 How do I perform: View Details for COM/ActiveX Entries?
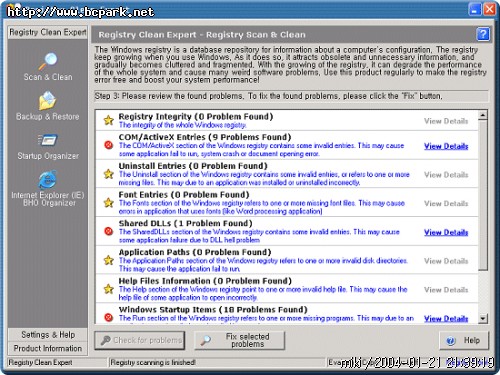[x=446, y=146]
